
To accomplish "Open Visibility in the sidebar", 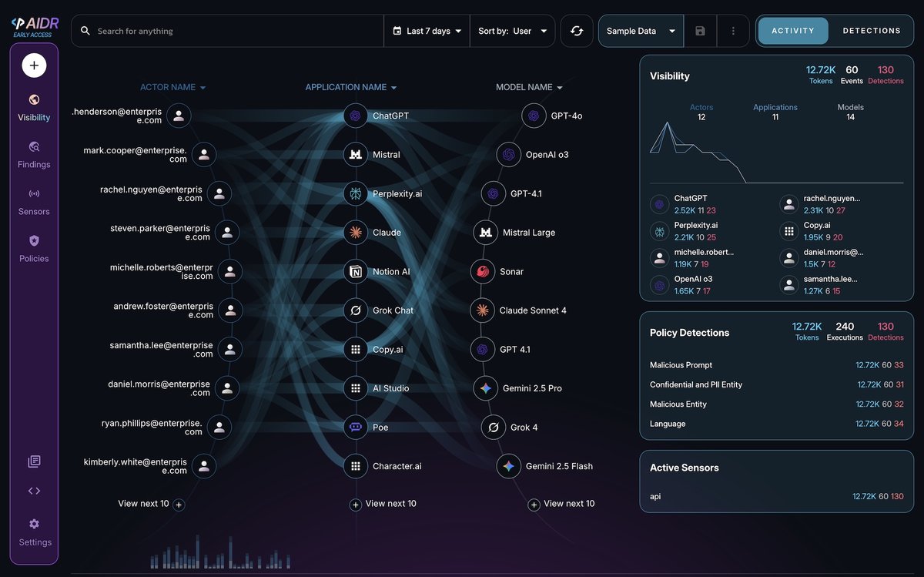I will (x=34, y=108).
